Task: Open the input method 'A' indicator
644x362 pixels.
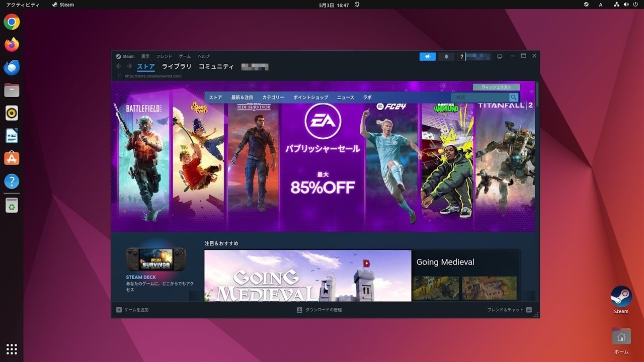Action: coord(601,5)
